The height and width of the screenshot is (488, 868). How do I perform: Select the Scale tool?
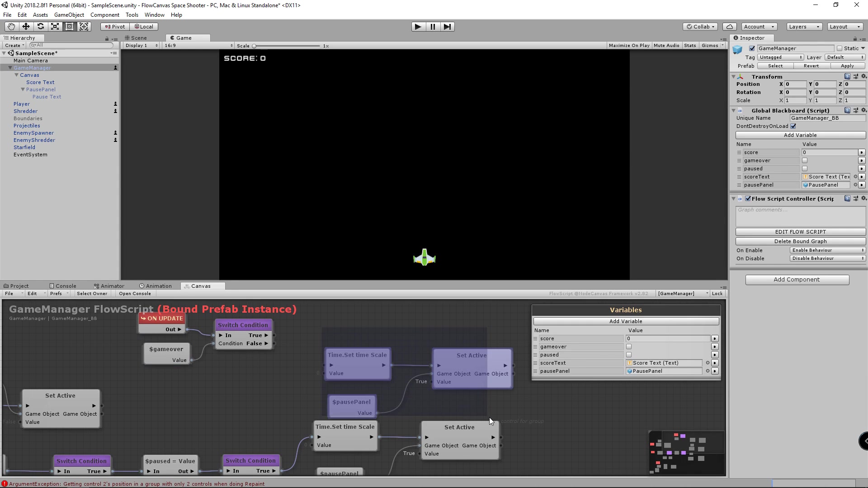(55, 27)
